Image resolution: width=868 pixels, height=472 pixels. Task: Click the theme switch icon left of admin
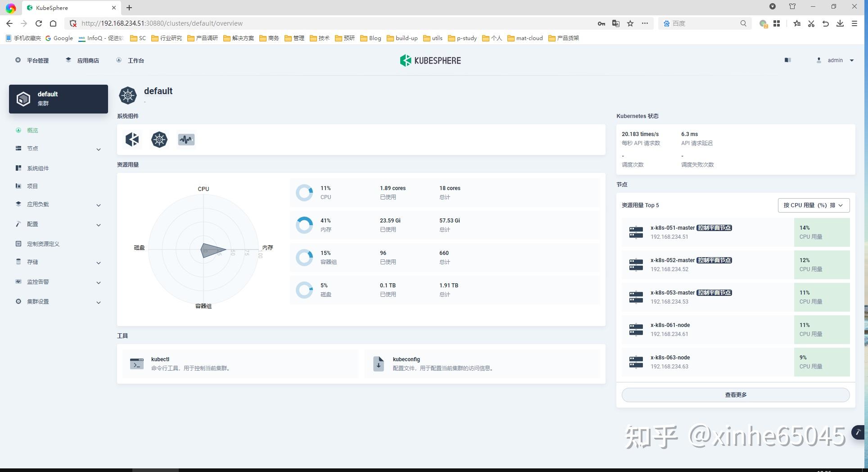click(x=788, y=60)
